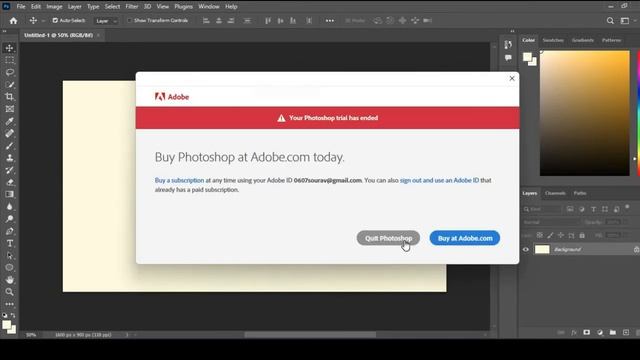The width and height of the screenshot is (640, 360).
Task: Expand the Move tool preset picker arrow
Action: (x=43, y=21)
